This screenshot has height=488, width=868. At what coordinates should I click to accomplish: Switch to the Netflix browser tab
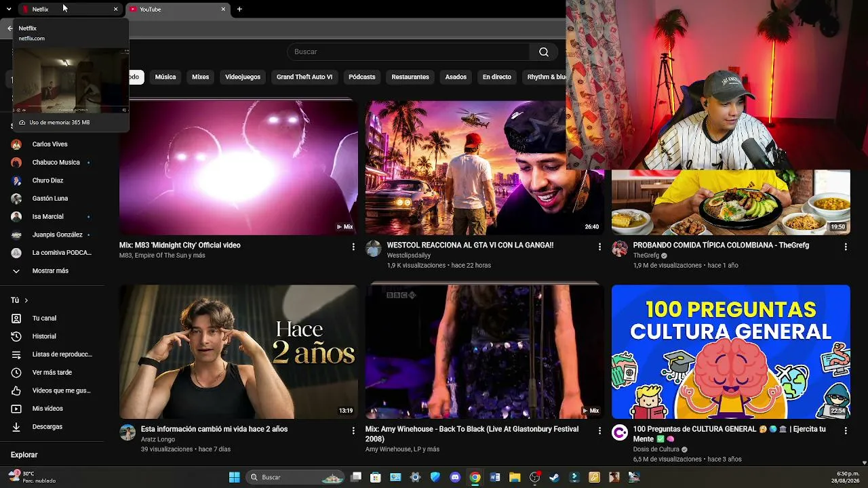coord(70,9)
